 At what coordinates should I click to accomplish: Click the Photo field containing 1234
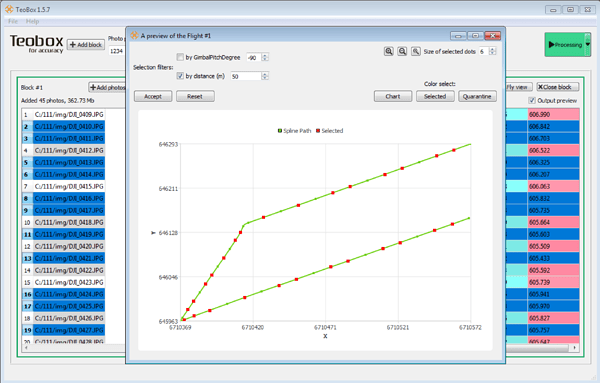click(117, 51)
